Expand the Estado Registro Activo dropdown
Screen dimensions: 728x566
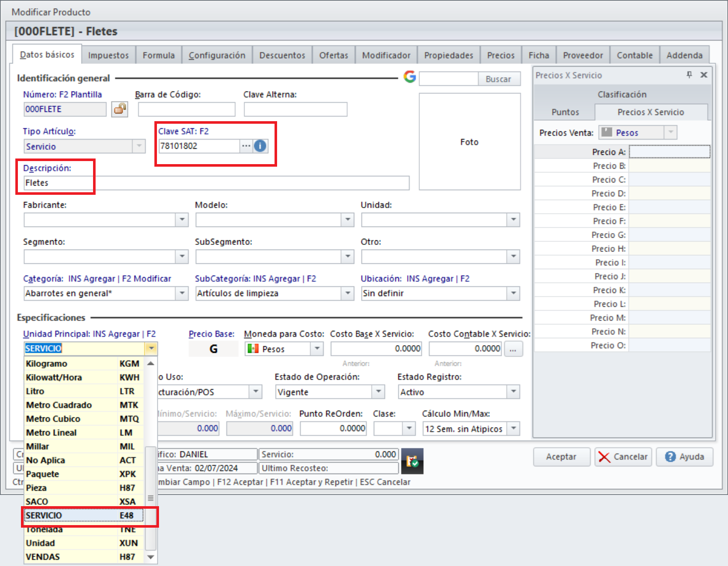click(513, 392)
